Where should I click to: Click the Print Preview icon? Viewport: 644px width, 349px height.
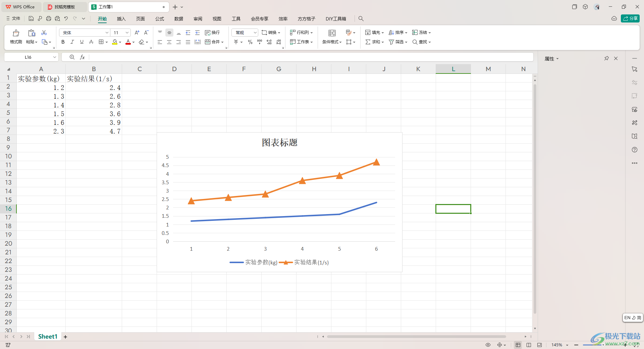click(57, 19)
